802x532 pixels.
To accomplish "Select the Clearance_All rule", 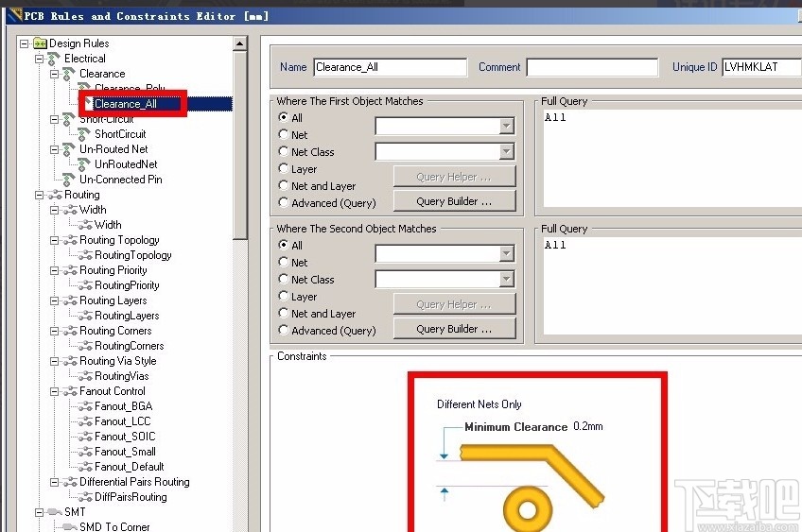I will point(126,104).
